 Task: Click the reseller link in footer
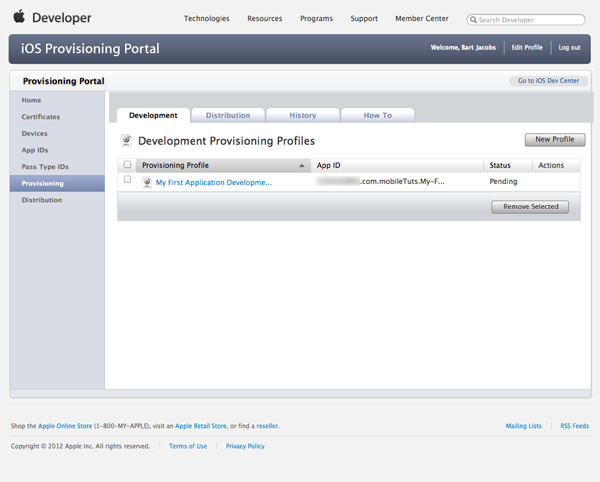tap(267, 426)
